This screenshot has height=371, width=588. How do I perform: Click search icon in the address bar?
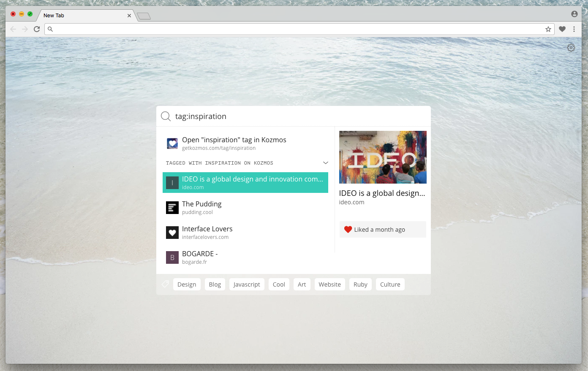tap(50, 29)
